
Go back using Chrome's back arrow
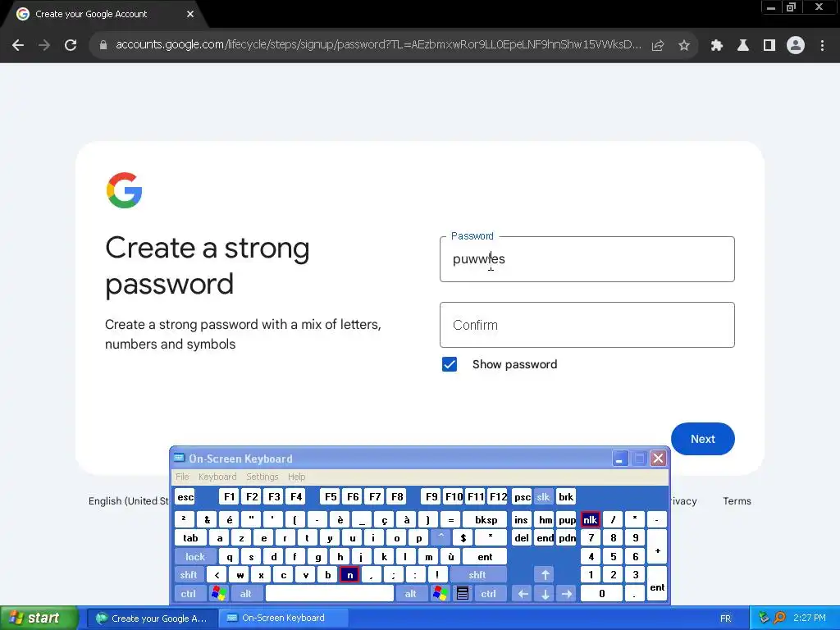pyautogui.click(x=18, y=46)
